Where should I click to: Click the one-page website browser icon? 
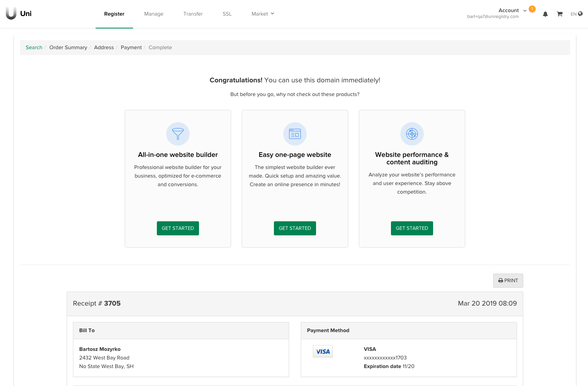pos(295,134)
